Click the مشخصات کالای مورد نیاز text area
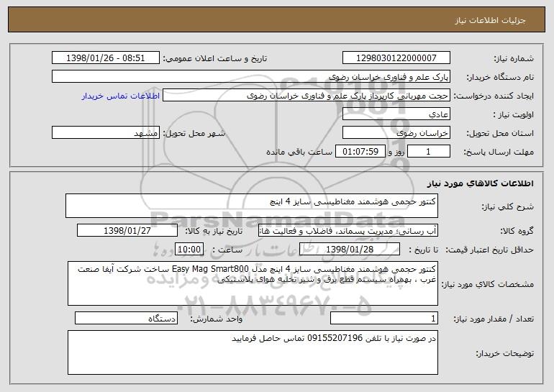 click(253, 283)
